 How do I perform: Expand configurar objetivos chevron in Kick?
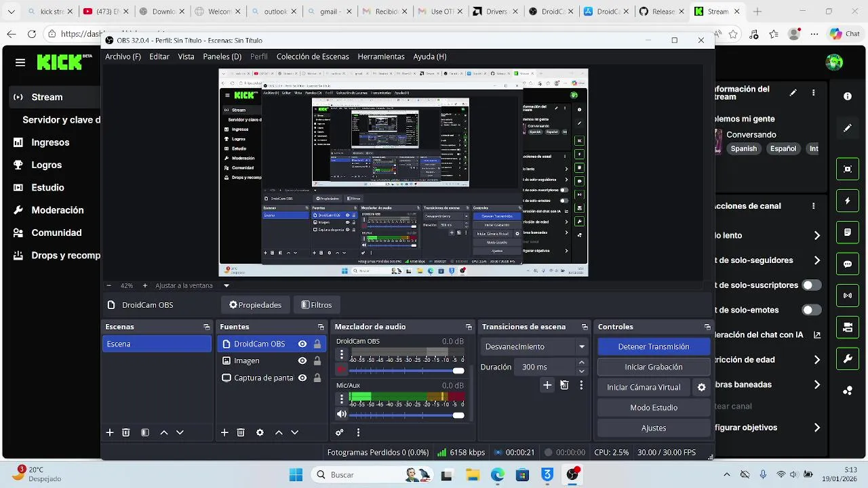[x=816, y=428]
